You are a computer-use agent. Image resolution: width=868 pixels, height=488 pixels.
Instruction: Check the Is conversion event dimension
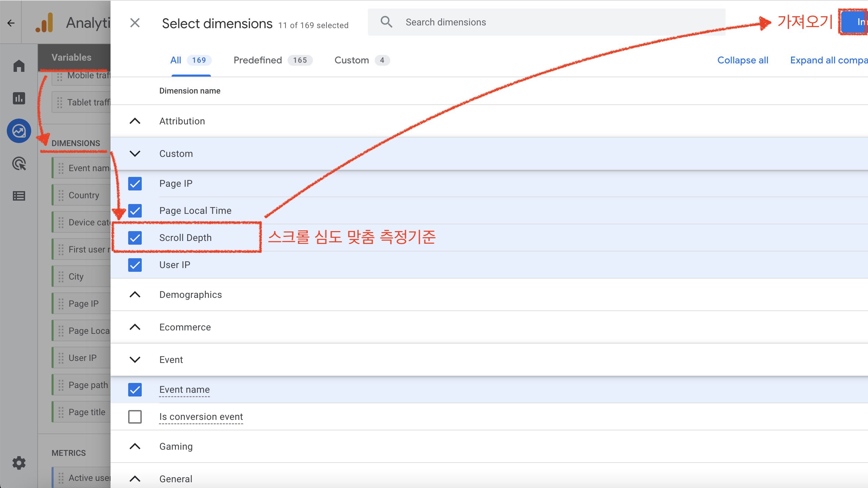pyautogui.click(x=135, y=417)
